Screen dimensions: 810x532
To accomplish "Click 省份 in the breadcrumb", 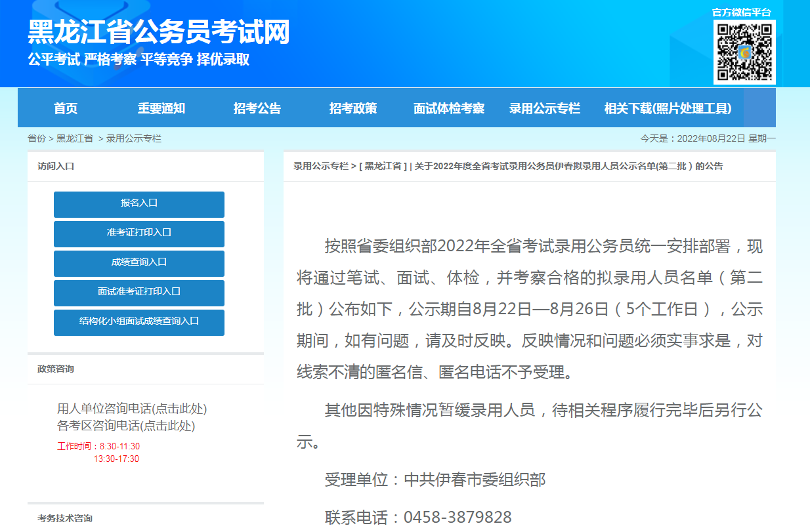I will tap(37, 138).
